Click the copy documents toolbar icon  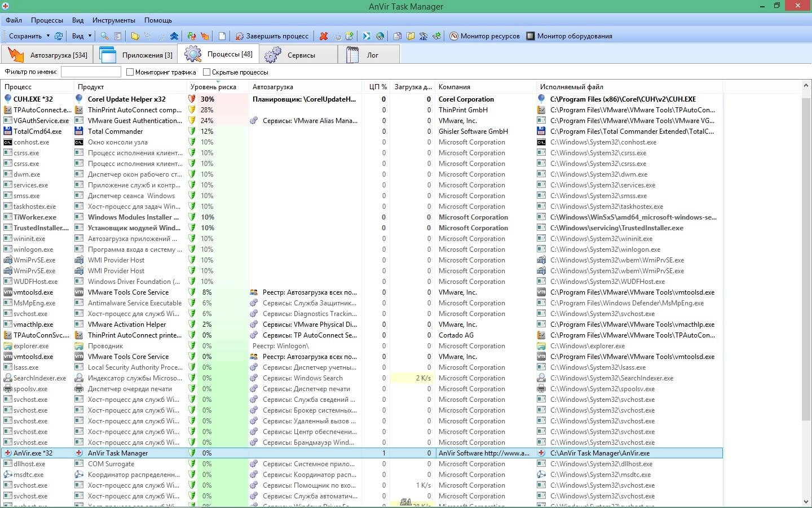(398, 36)
